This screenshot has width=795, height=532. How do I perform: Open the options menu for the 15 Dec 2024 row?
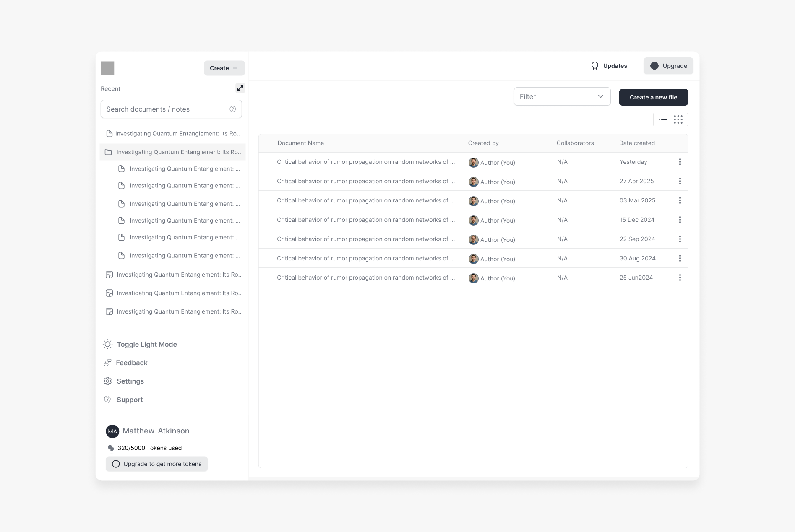(680, 220)
